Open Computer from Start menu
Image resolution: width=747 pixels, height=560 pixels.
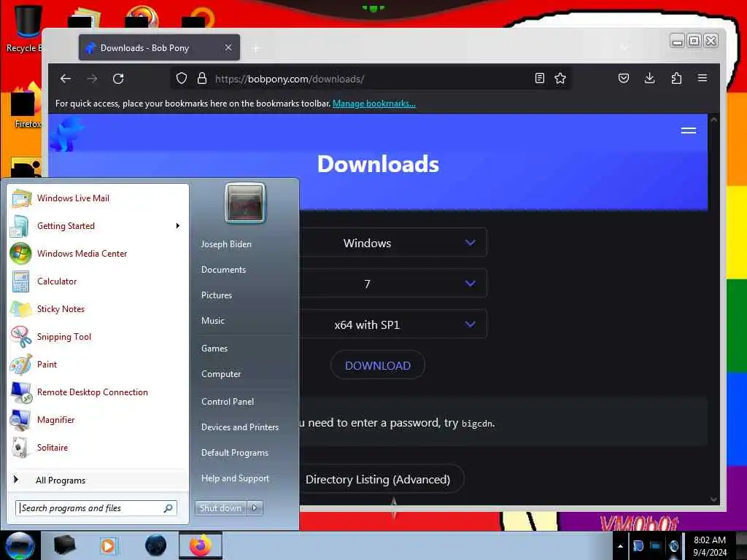coord(221,374)
